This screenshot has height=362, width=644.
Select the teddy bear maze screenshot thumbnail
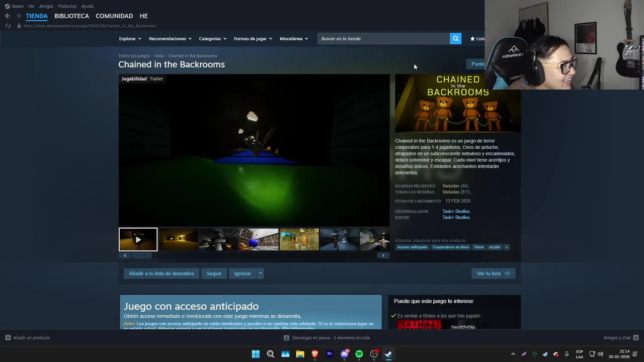pos(299,239)
